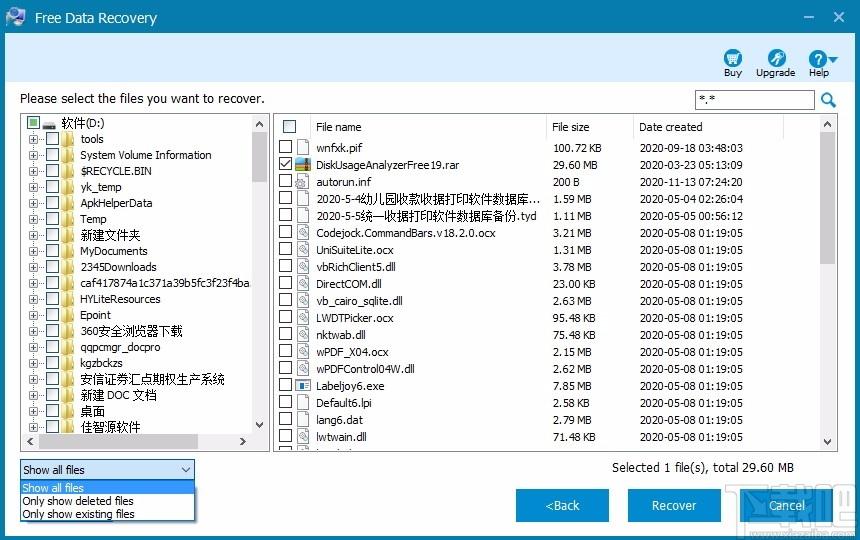This screenshot has height=540, width=860.
Task: Click the lang6.dat file icon
Action: (x=303, y=419)
